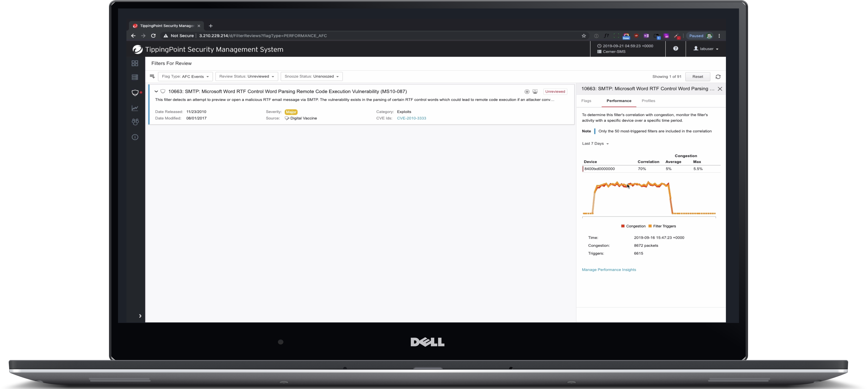Go forward in the browser

tap(143, 36)
